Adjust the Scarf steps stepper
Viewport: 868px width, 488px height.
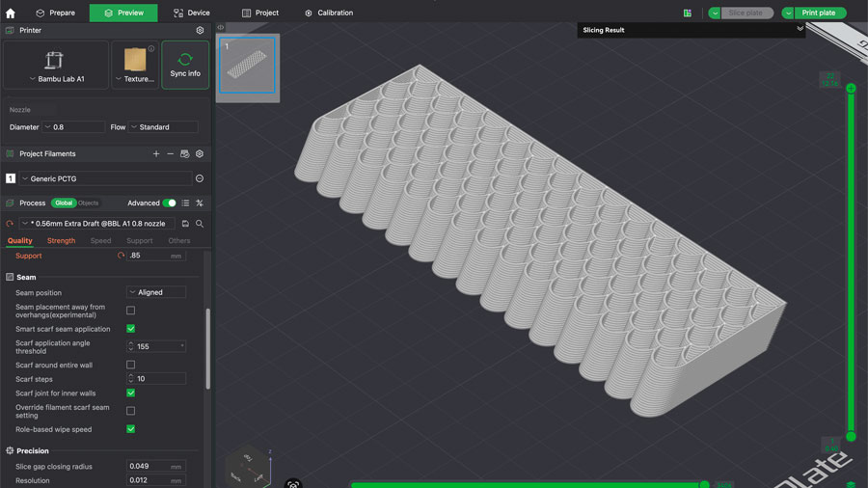[130, 378]
